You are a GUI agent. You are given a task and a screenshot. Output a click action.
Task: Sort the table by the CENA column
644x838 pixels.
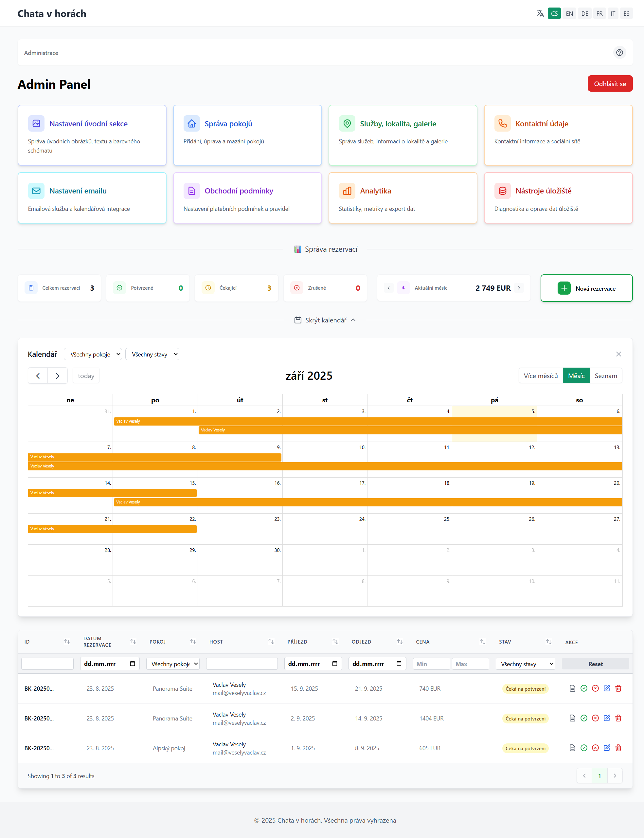(x=482, y=642)
